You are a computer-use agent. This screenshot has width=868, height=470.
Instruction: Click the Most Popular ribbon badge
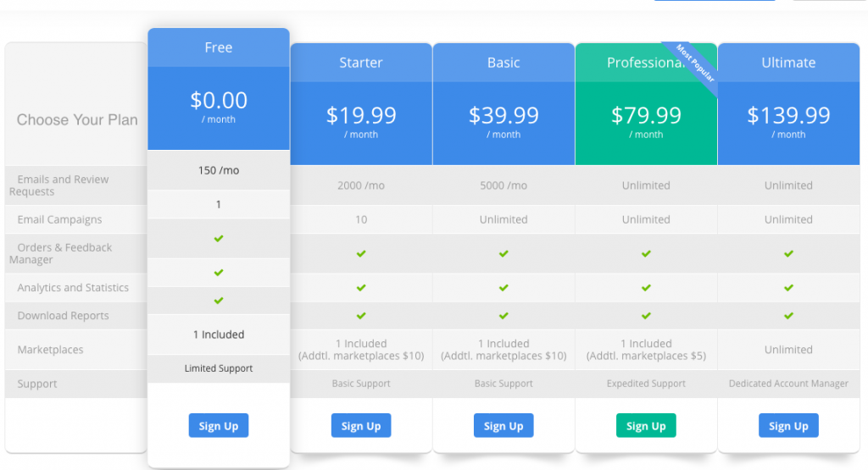[x=695, y=63]
